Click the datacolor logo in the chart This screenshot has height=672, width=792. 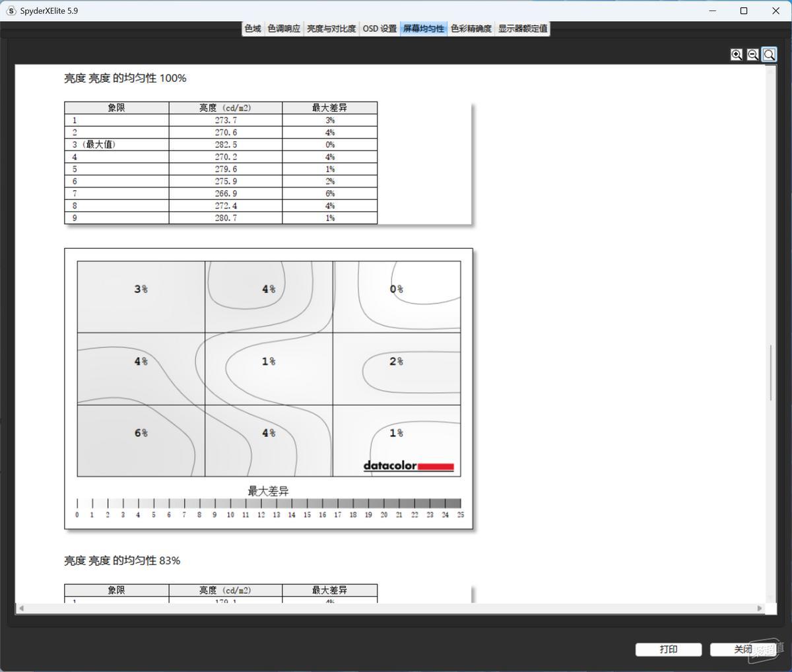tap(409, 466)
